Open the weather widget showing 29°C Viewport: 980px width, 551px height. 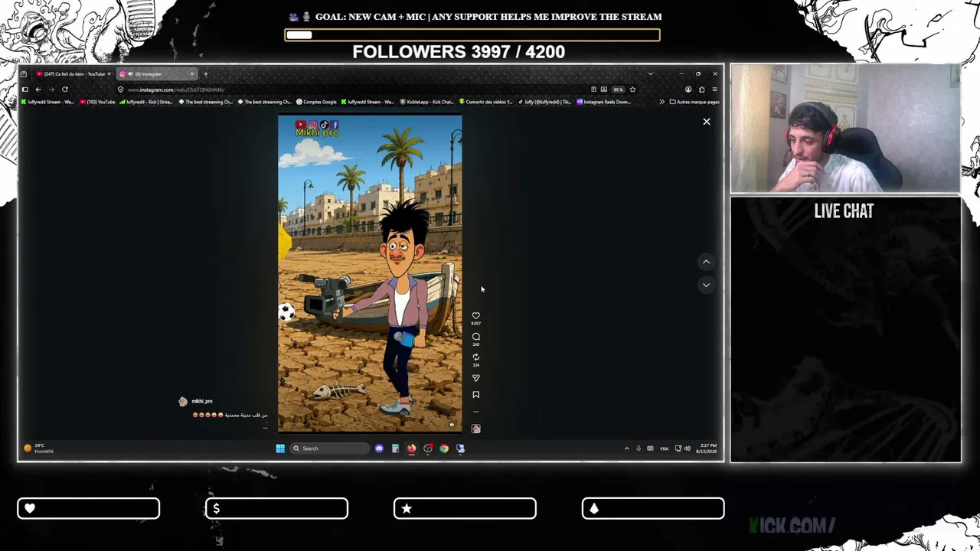(x=38, y=448)
